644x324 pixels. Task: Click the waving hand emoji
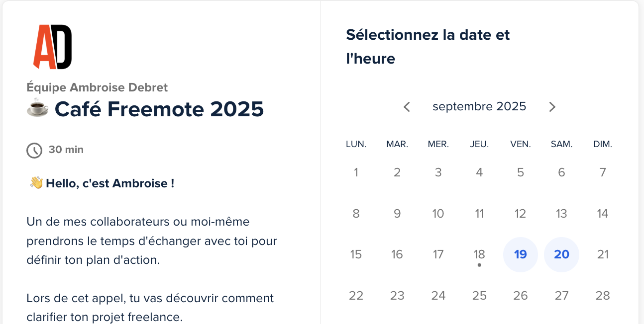(36, 183)
